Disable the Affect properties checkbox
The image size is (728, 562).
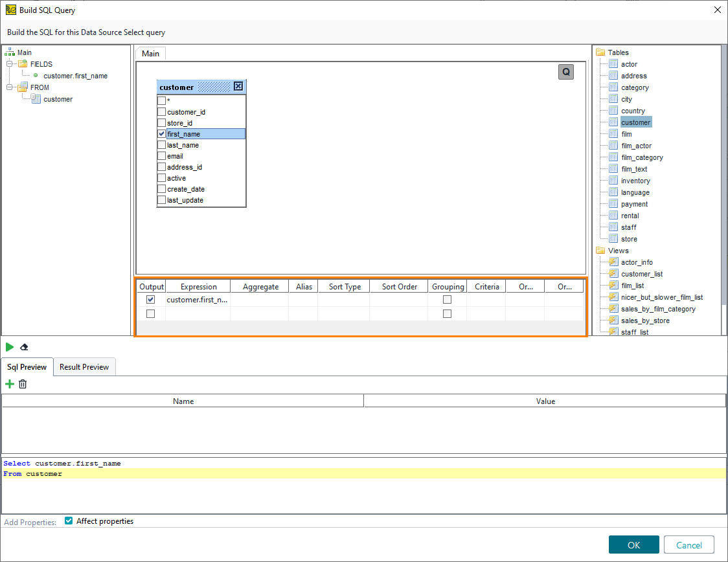click(x=68, y=521)
